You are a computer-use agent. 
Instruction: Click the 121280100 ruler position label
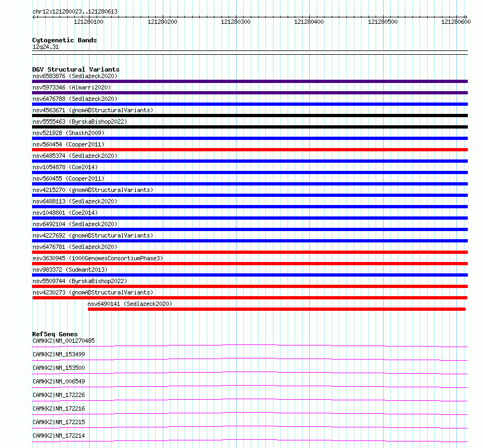(x=88, y=22)
